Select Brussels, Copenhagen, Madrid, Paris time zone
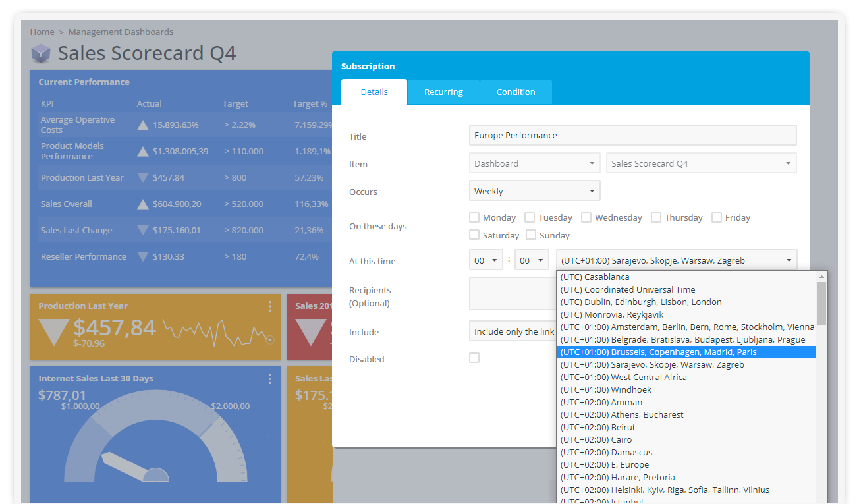859x504 pixels. (686, 352)
